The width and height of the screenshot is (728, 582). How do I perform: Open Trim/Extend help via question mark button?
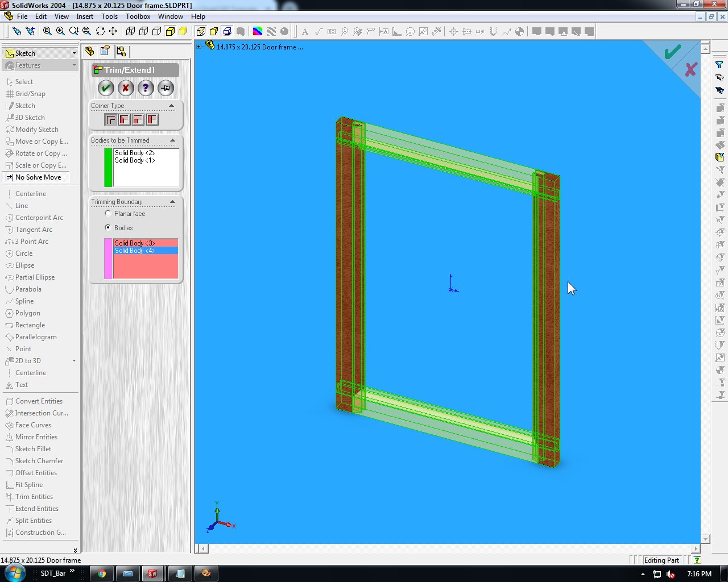pos(146,88)
